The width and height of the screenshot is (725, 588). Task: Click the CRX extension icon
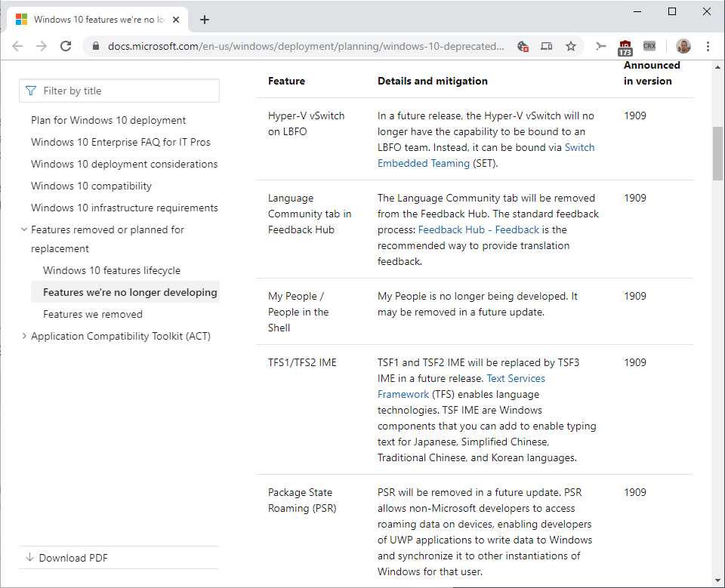coord(649,46)
